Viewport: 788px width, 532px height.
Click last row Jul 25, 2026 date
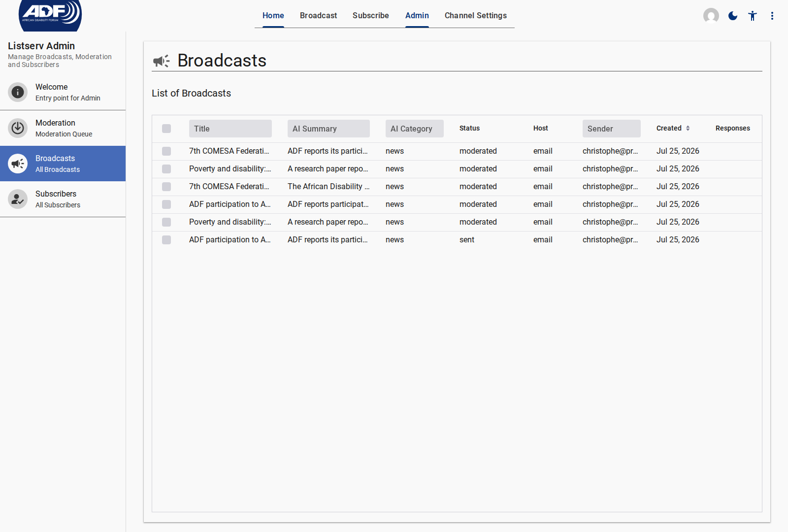point(678,240)
